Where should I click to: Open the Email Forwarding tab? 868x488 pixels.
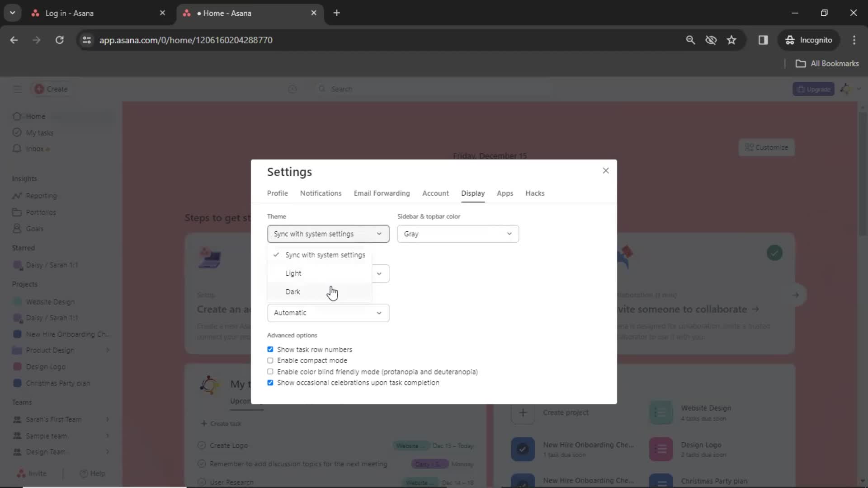[x=382, y=193]
